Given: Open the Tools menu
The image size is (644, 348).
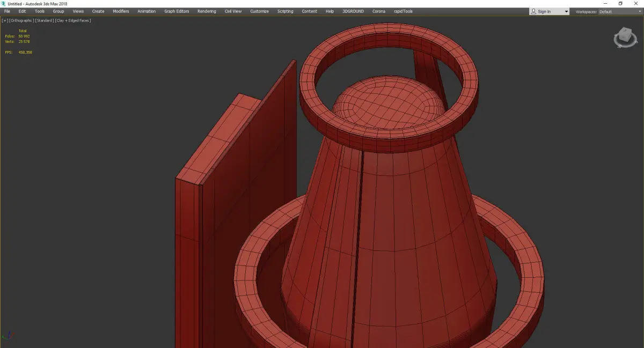Looking at the screenshot, I should (40, 11).
